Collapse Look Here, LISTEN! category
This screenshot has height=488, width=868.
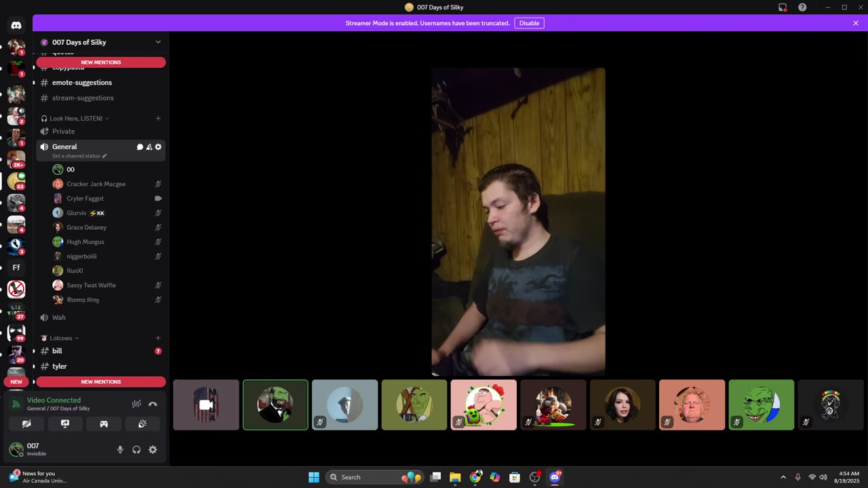pos(75,119)
